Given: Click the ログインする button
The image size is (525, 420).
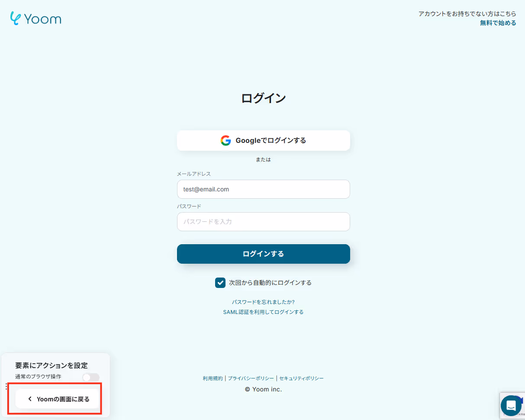Looking at the screenshot, I should click(x=263, y=254).
